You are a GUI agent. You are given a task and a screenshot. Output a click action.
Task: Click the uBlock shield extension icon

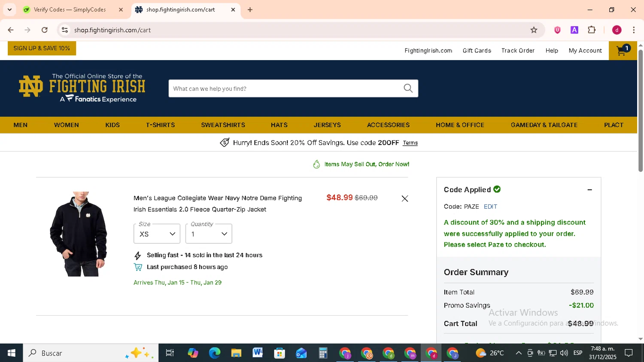[x=557, y=30]
